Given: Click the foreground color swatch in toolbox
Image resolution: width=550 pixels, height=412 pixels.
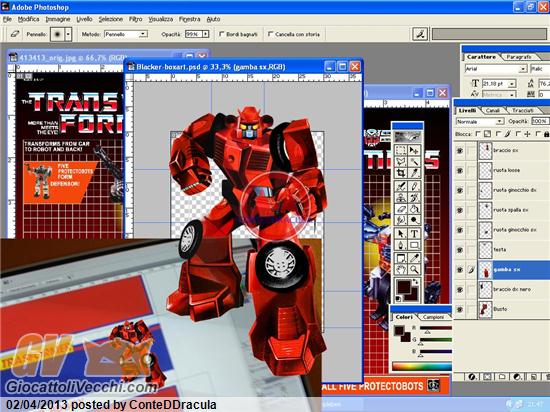Looking at the screenshot, I should tap(404, 286).
